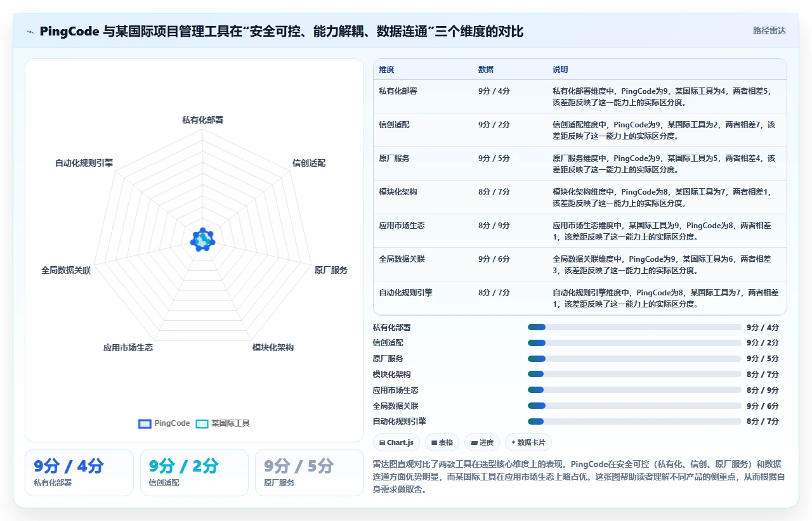Screen dimensions: 812x521
Task: Click 全局数据关联 in the table's 维度 column
Action: [x=402, y=259]
